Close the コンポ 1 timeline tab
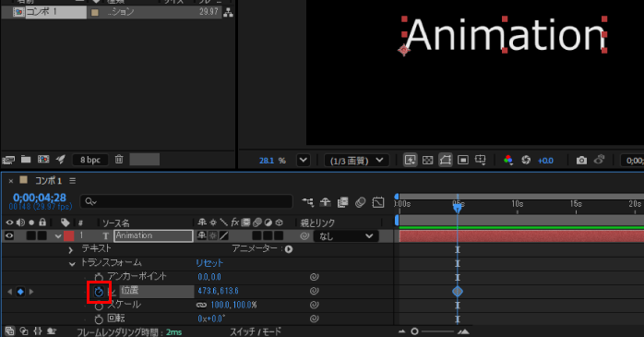This screenshot has width=644, height=337. tap(11, 181)
